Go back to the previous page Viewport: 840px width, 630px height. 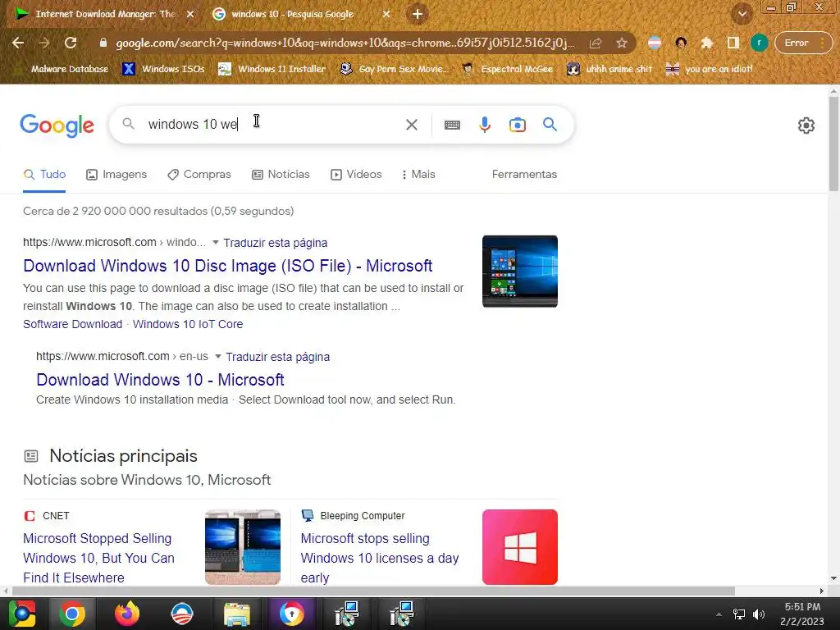pos(18,43)
